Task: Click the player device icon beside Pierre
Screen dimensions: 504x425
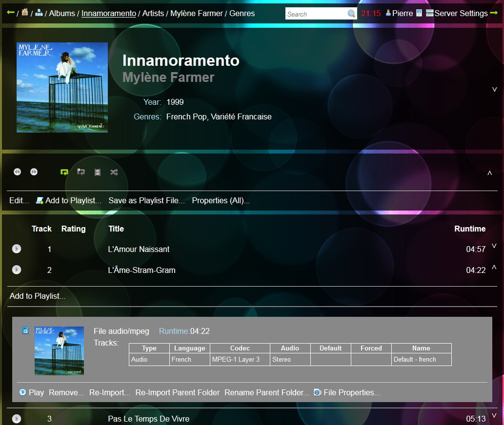Action: (x=419, y=13)
